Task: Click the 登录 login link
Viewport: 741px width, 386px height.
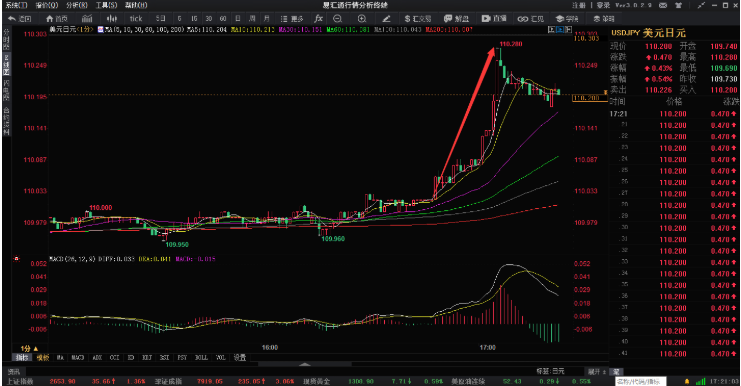Action: pyautogui.click(x=603, y=5)
